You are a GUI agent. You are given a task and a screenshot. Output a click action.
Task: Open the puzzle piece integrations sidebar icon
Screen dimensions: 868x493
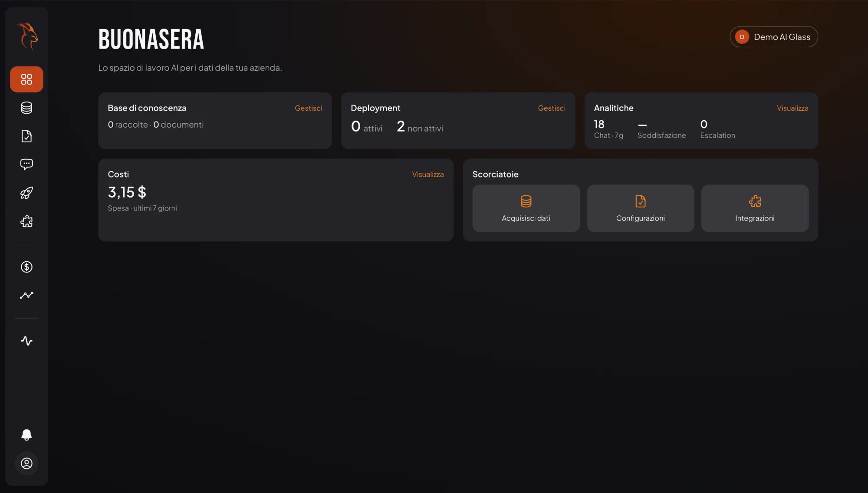(x=26, y=221)
